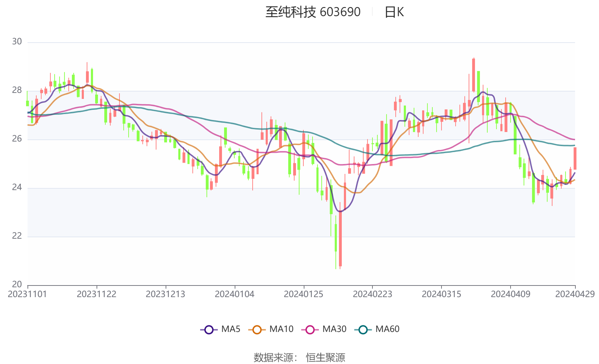Toggle the MA60 legend marker
Image resolution: width=599 pixels, height=364 pixels.
coord(363,330)
